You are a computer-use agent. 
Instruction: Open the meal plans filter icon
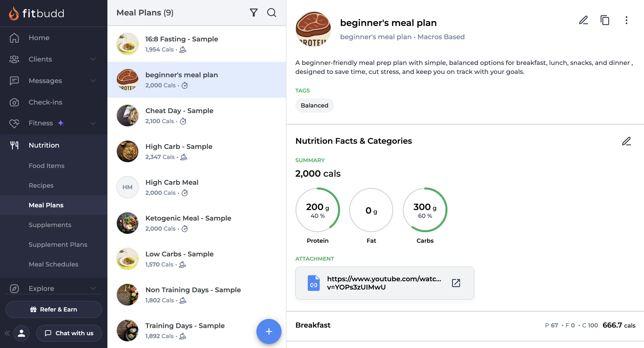[x=254, y=13]
